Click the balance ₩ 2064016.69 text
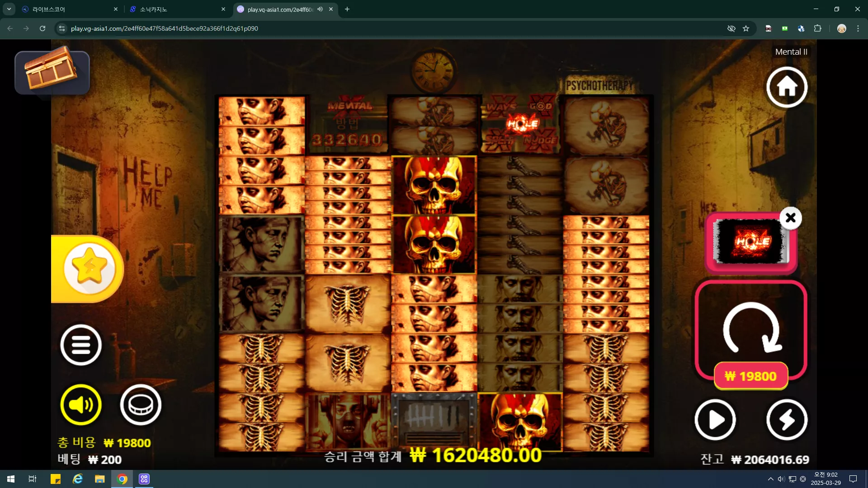This screenshot has width=868, height=488. (x=770, y=460)
